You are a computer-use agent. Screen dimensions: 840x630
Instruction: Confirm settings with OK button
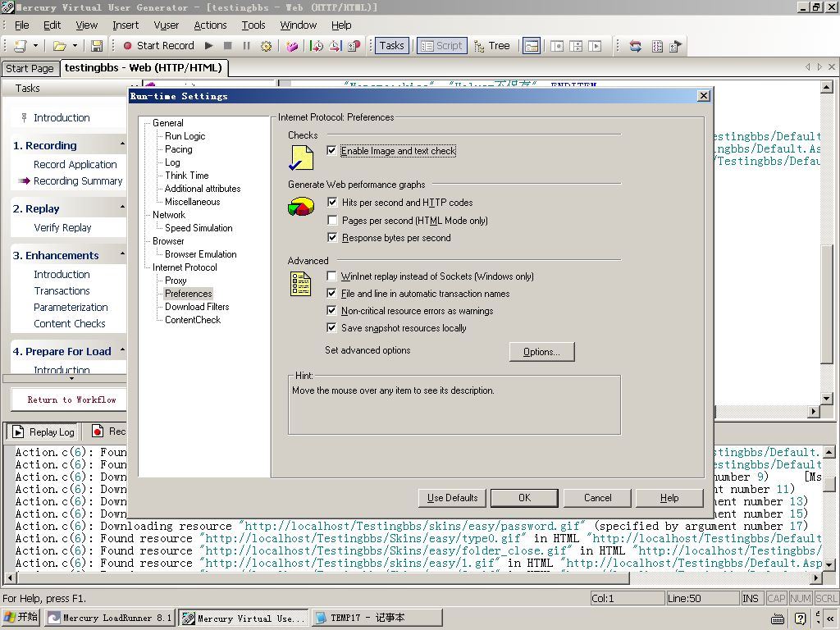[x=524, y=498]
